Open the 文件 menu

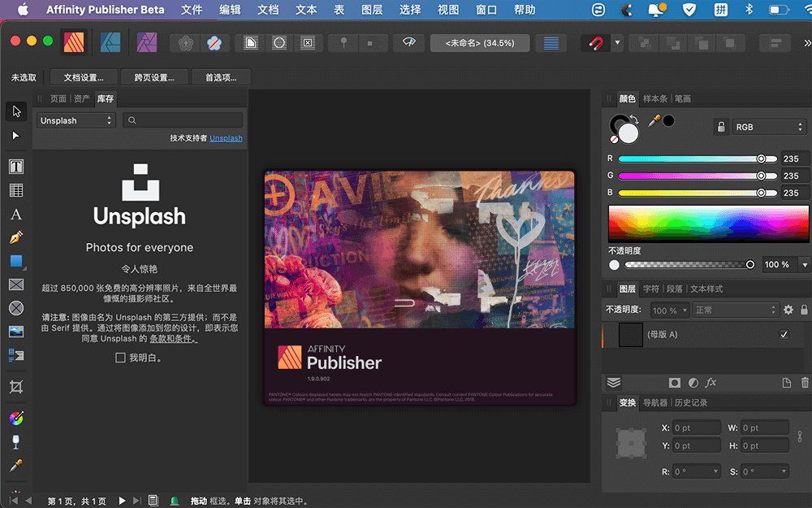[x=192, y=9]
